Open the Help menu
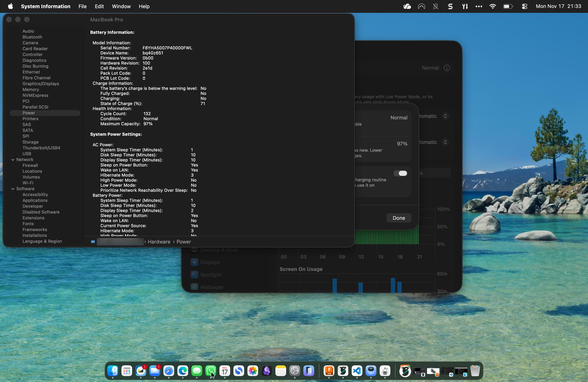The width and height of the screenshot is (588, 382). [144, 6]
